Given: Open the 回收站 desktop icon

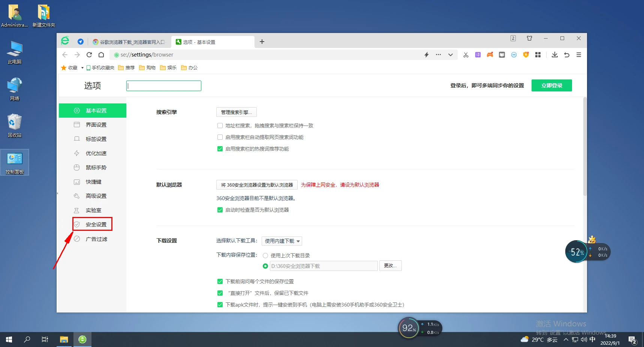Looking at the screenshot, I should (15, 126).
